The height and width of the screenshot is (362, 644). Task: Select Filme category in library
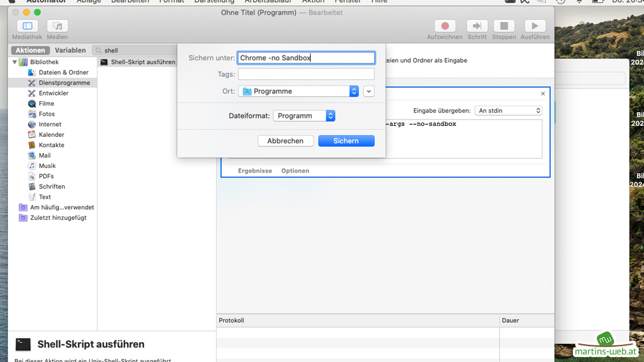46,104
